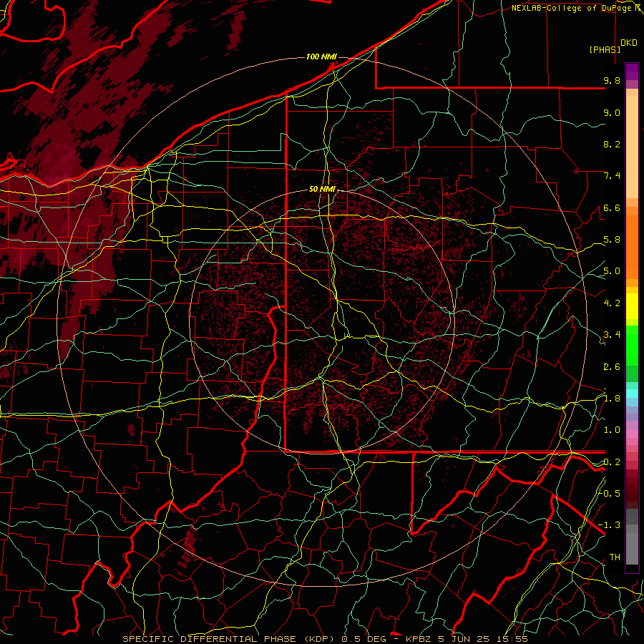The image size is (644, 644).
Task: Click the 3.4 value on the color scale
Action: [x=612, y=335]
